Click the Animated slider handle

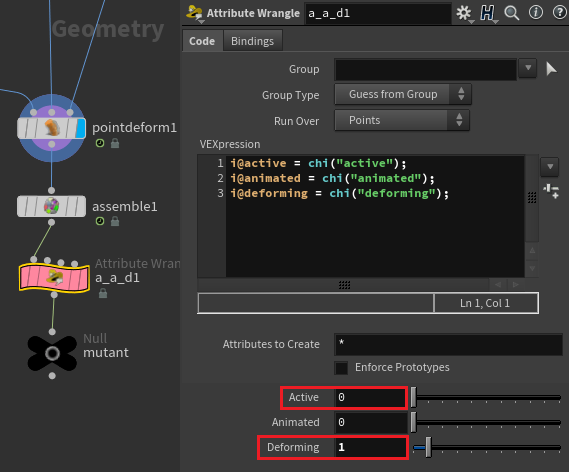(x=413, y=422)
